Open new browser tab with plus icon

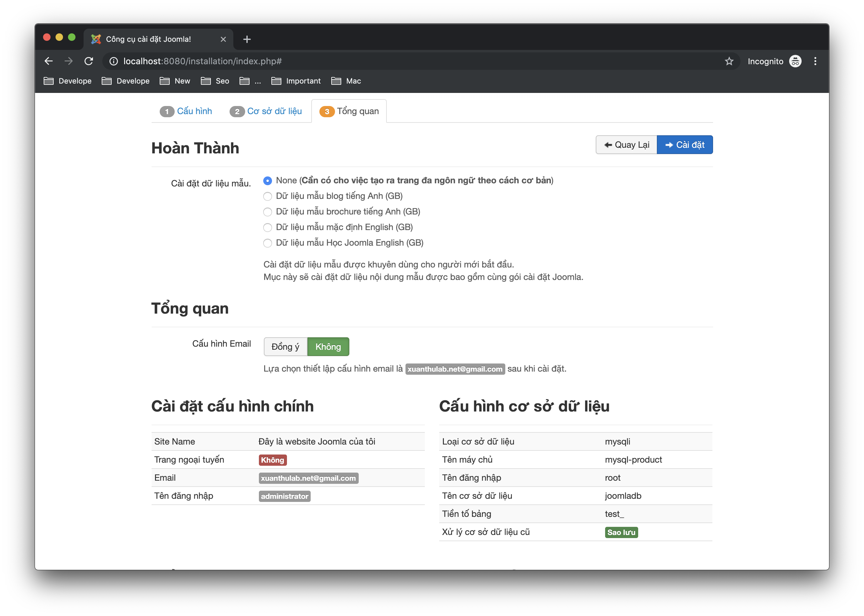tap(247, 39)
